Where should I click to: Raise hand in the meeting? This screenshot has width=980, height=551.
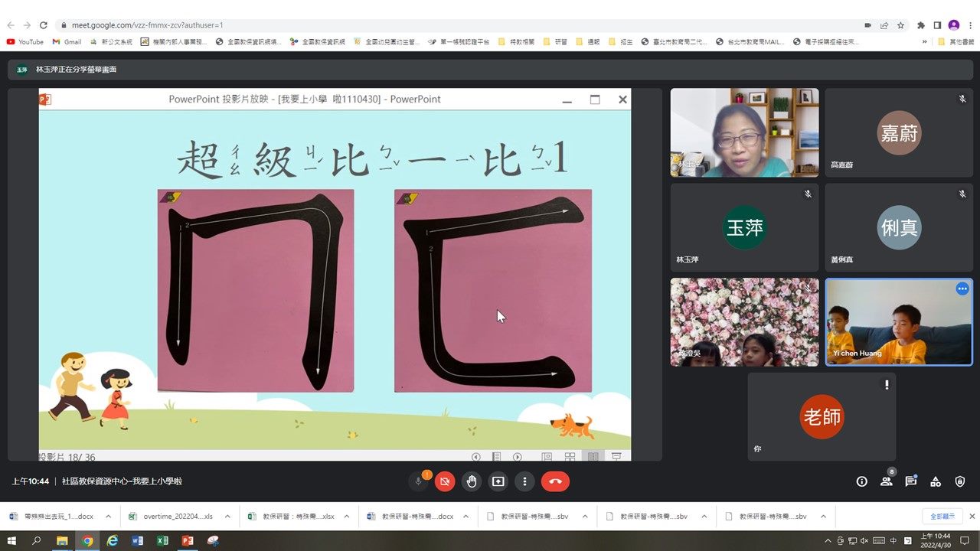tap(472, 481)
